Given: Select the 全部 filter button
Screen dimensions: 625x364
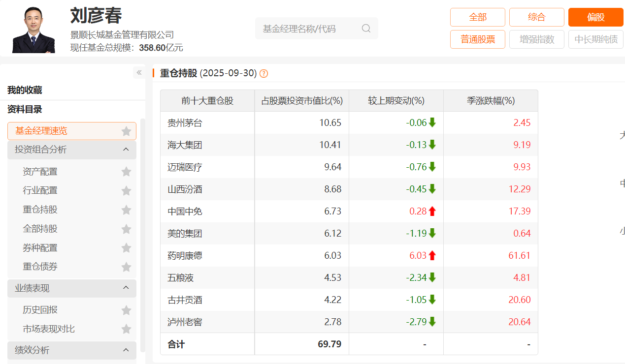Looking at the screenshot, I should (x=478, y=17).
